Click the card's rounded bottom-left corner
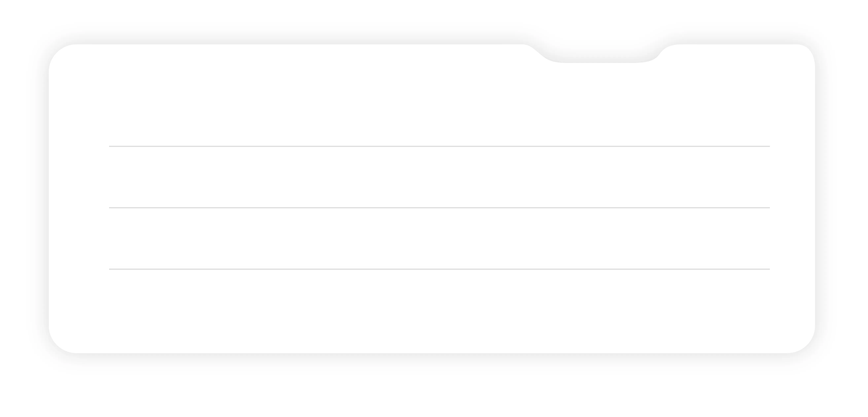868x417 pixels. [x=61, y=341]
